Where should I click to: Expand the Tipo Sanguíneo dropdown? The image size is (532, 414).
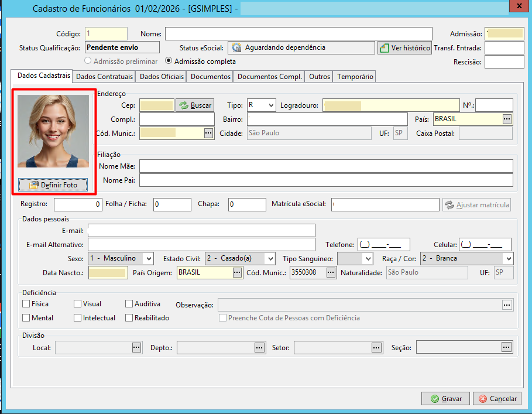point(369,259)
